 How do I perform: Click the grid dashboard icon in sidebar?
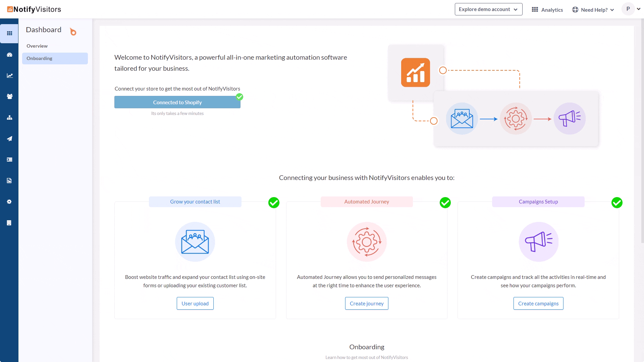pyautogui.click(x=9, y=33)
